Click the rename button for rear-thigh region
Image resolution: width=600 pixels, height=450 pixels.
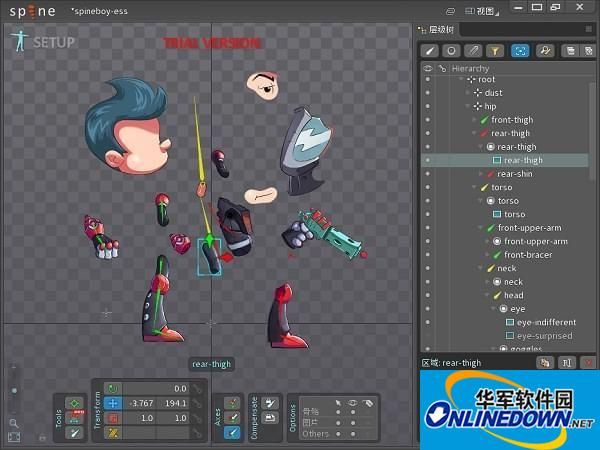(567, 362)
